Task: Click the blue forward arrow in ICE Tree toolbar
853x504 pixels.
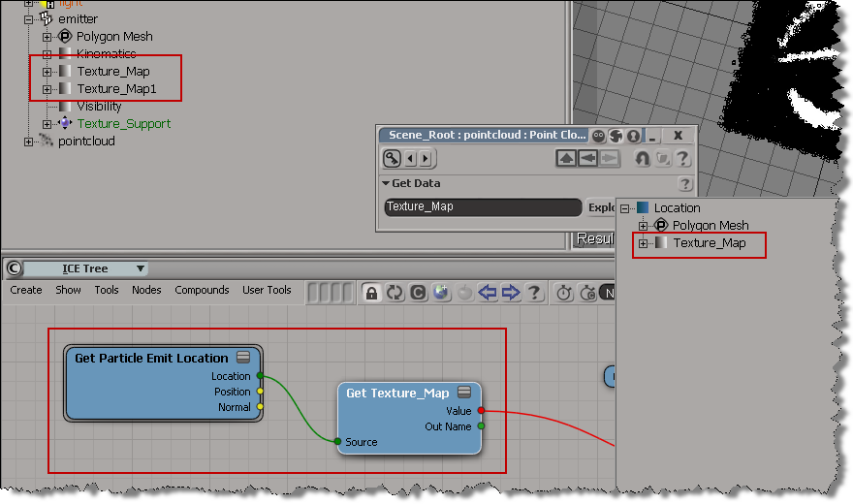Action: (x=511, y=292)
